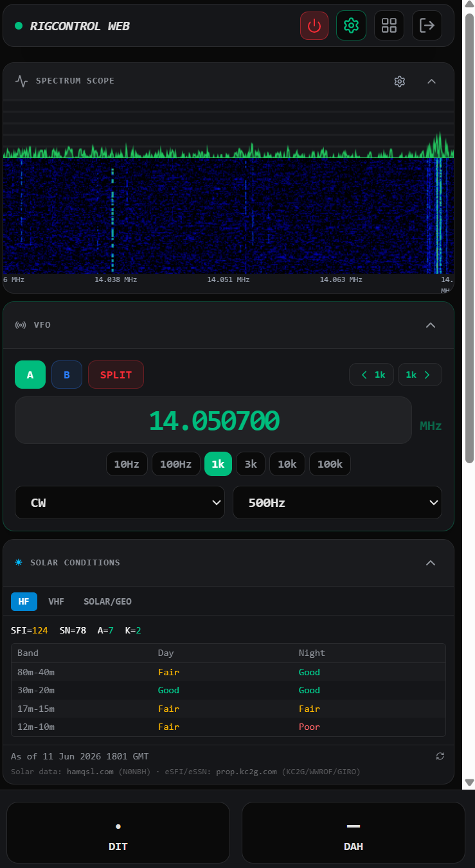Set tuning step to 100k
This screenshot has width=475, height=868.
330,464
